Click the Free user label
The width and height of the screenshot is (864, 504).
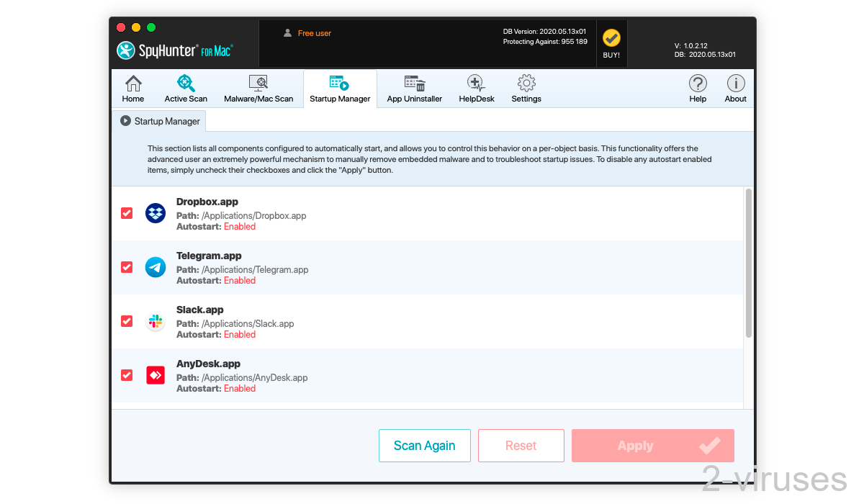click(315, 33)
